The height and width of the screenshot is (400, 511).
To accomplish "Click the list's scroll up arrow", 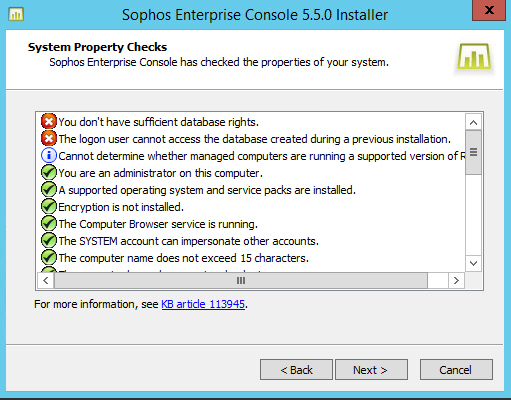I will tap(473, 122).
